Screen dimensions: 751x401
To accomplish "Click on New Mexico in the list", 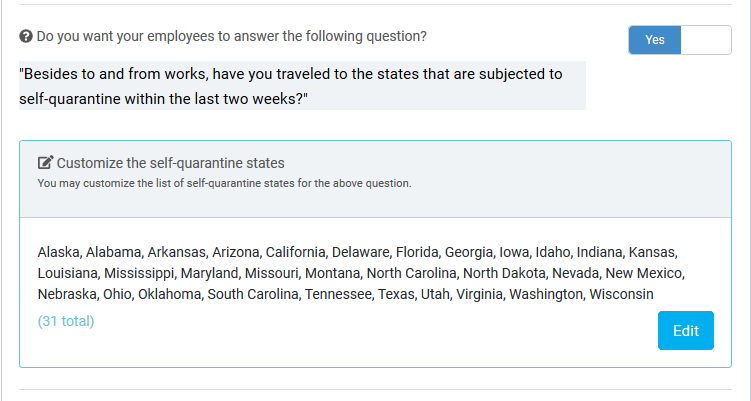I will pyautogui.click(x=644, y=273).
